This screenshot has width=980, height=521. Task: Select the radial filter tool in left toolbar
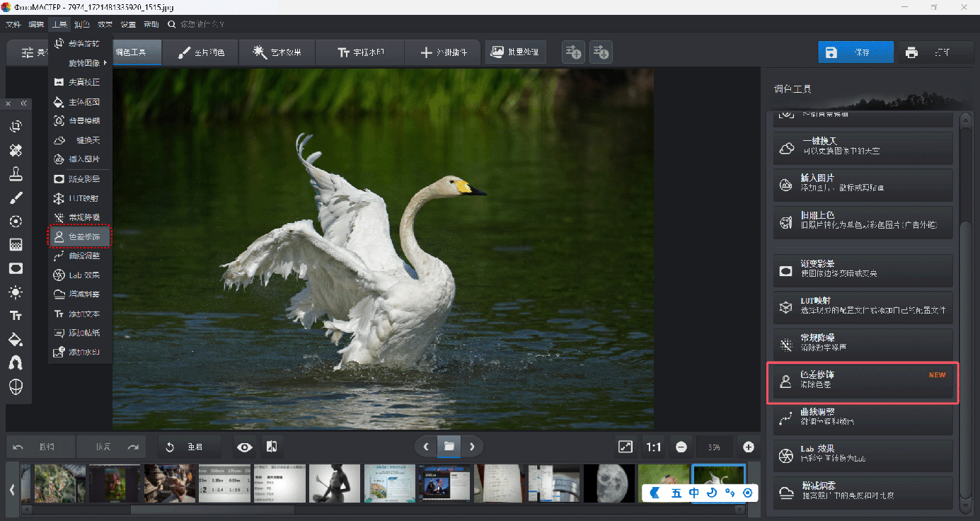tap(16, 222)
